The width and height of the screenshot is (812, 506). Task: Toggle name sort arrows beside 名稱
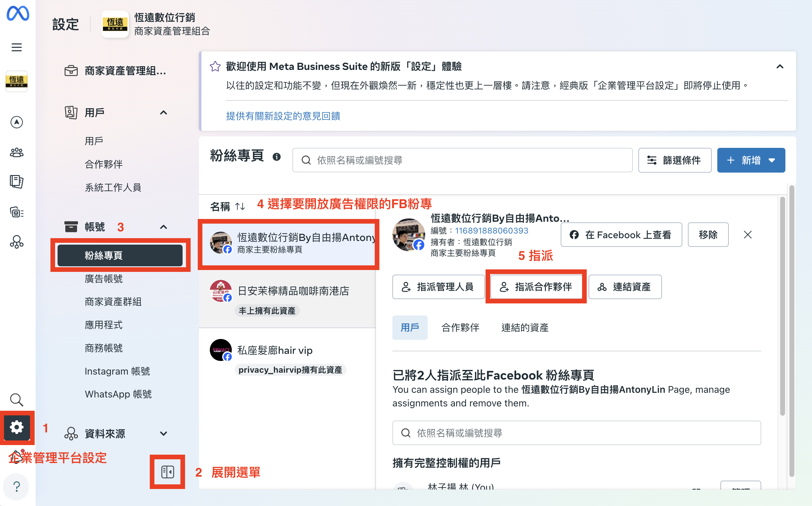tap(240, 206)
